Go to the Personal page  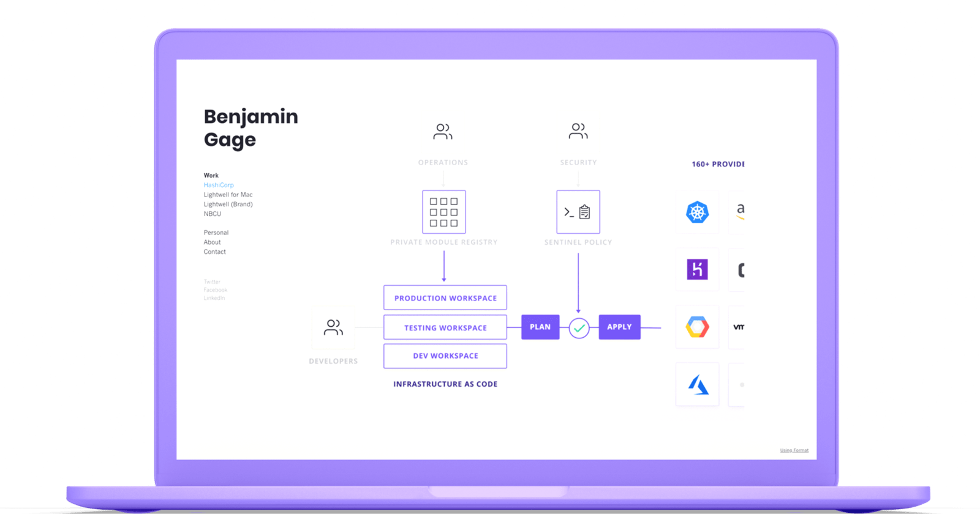coord(216,233)
